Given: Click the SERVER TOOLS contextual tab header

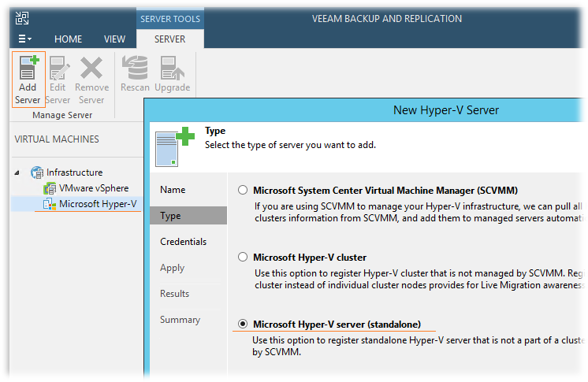Looking at the screenshot, I should click(x=170, y=19).
